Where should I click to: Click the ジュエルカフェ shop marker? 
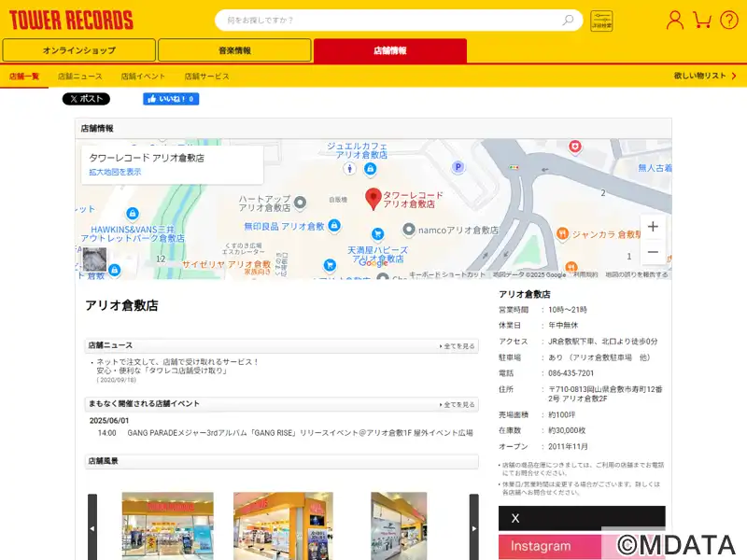click(x=370, y=168)
